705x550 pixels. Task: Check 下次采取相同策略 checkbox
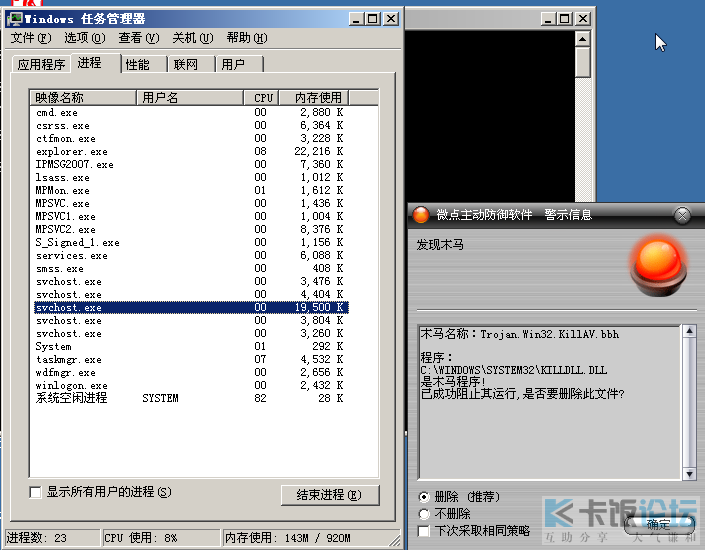pos(424,531)
